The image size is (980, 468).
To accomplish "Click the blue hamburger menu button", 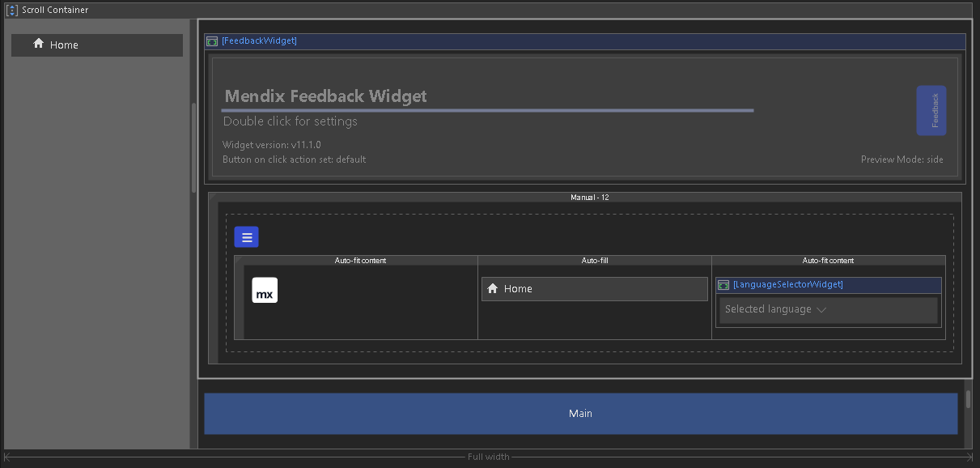I will pyautogui.click(x=247, y=237).
